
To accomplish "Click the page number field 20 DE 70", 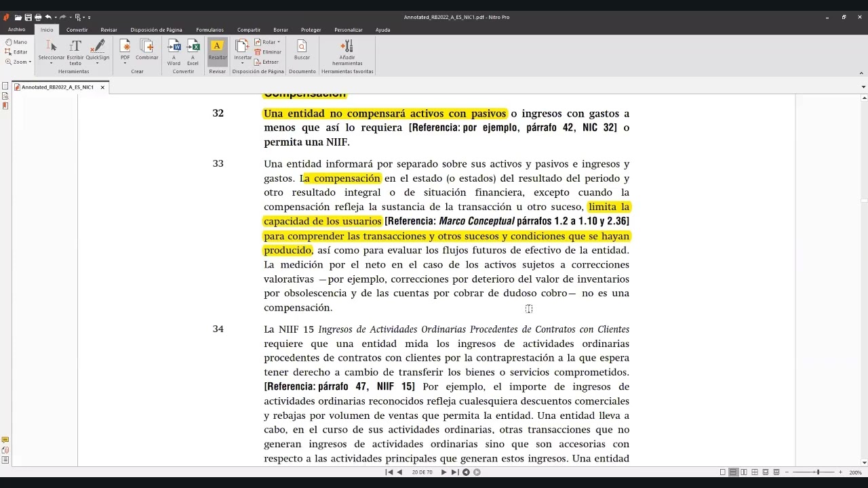I will 422,472.
